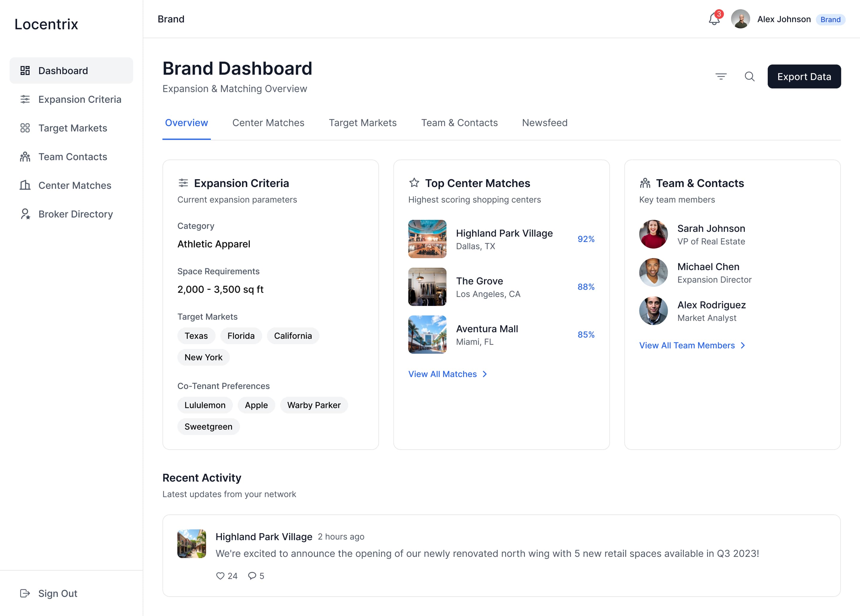860x616 pixels.
Task: Open the Aventura Mall thumbnail
Action: [x=427, y=335]
